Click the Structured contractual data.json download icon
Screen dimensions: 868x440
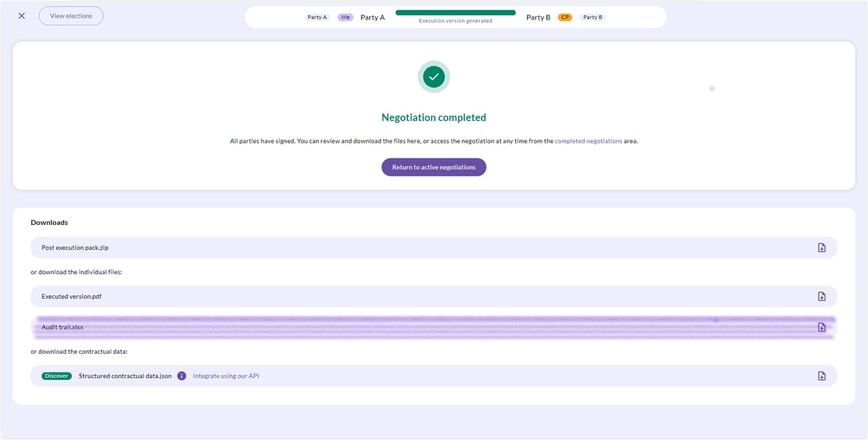(822, 376)
